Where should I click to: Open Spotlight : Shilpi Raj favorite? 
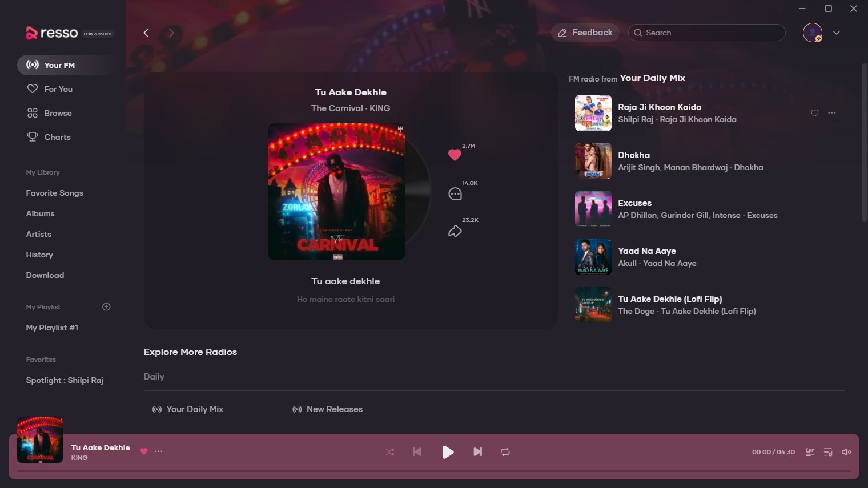click(65, 380)
